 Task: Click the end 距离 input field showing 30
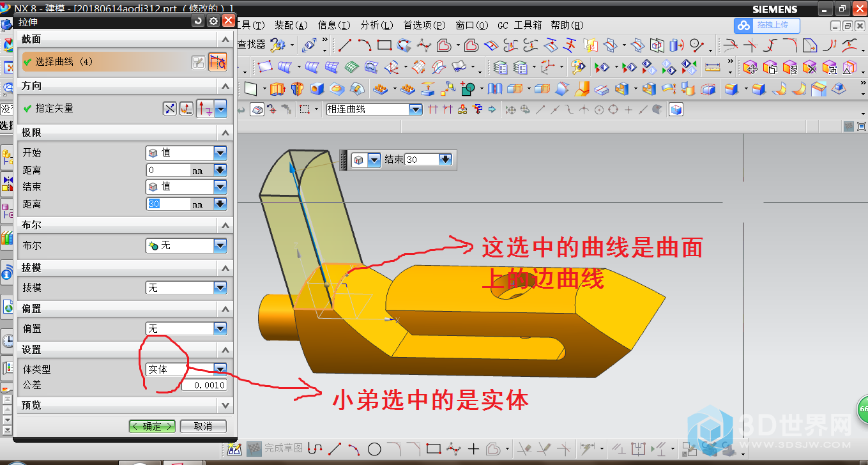(x=169, y=204)
